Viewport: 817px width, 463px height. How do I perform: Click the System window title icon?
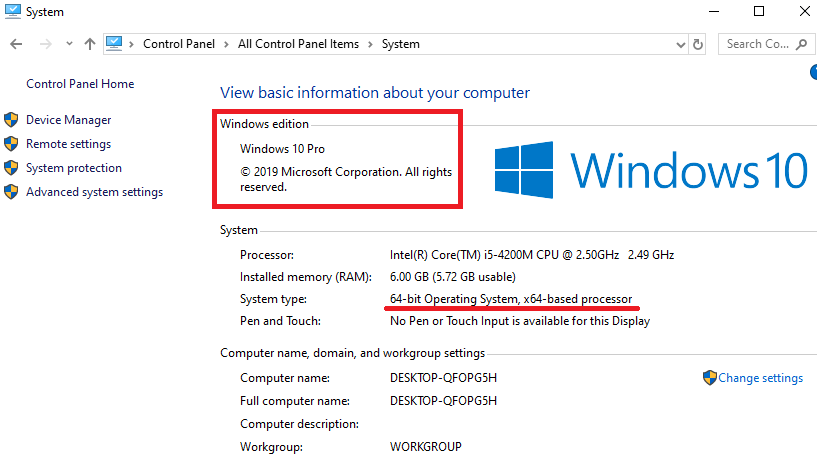[x=13, y=11]
